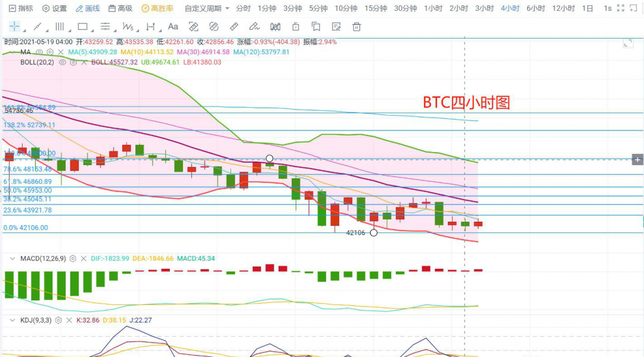Click the trash icon to delete drawings

click(357, 27)
